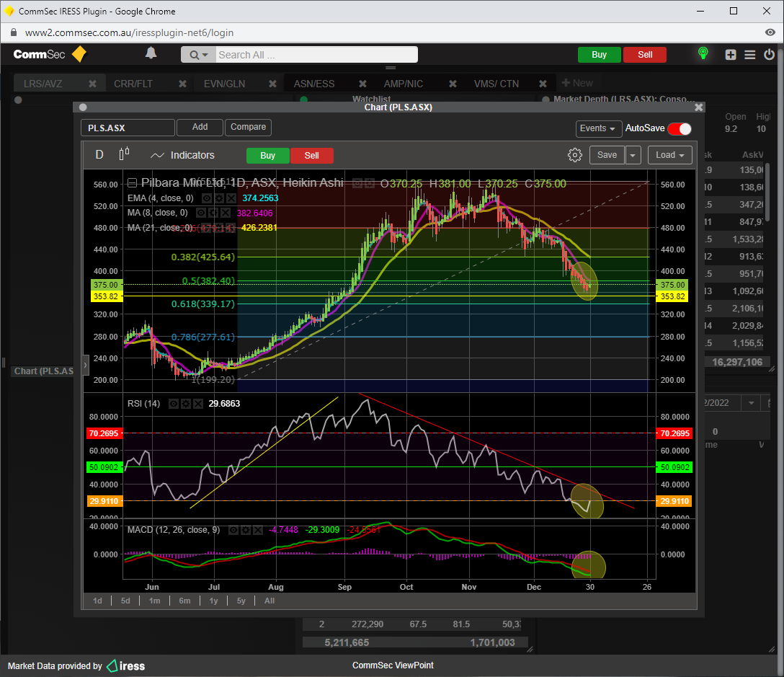Edit the PLS.ASX symbol field

point(128,128)
